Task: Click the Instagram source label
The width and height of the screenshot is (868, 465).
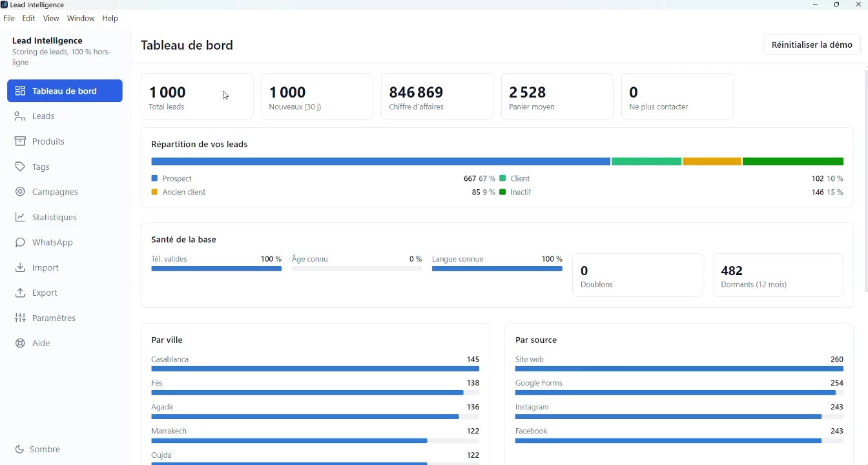Action: coord(532,407)
